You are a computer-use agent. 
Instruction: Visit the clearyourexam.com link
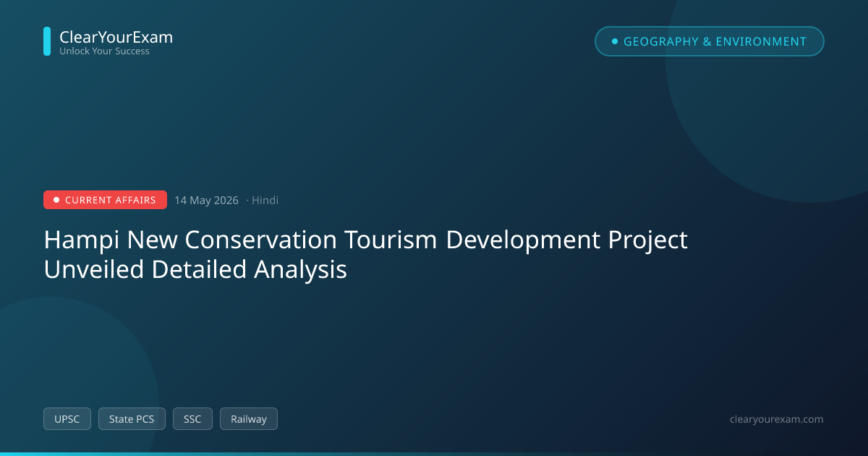pyautogui.click(x=777, y=419)
